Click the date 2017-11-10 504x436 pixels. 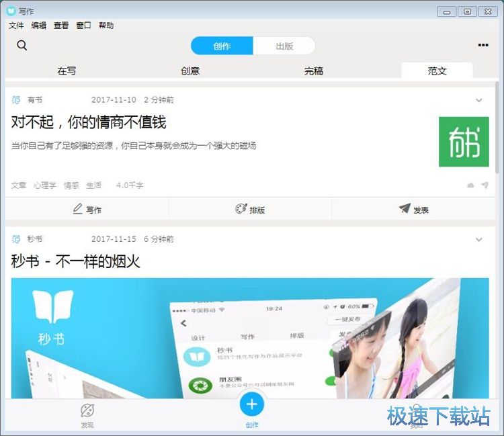[114, 100]
